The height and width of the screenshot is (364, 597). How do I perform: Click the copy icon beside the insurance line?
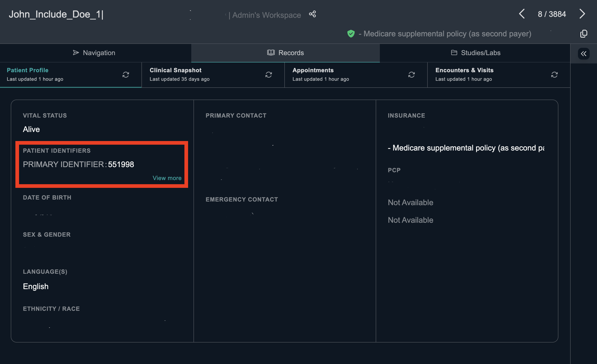point(584,34)
